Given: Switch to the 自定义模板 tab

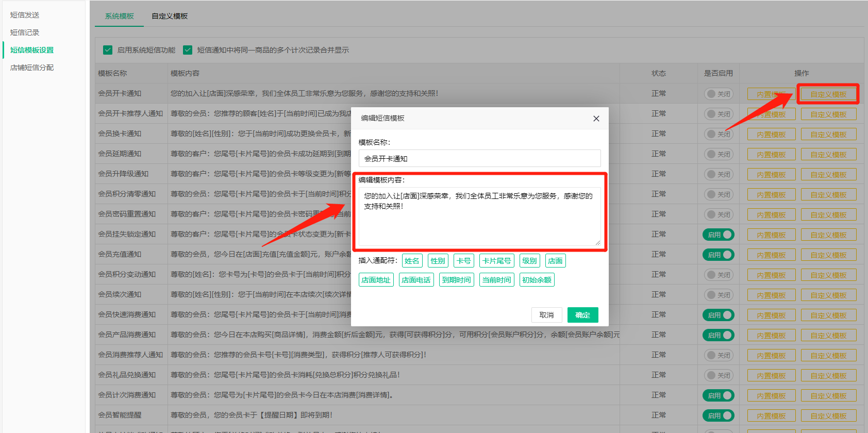Looking at the screenshot, I should point(170,16).
